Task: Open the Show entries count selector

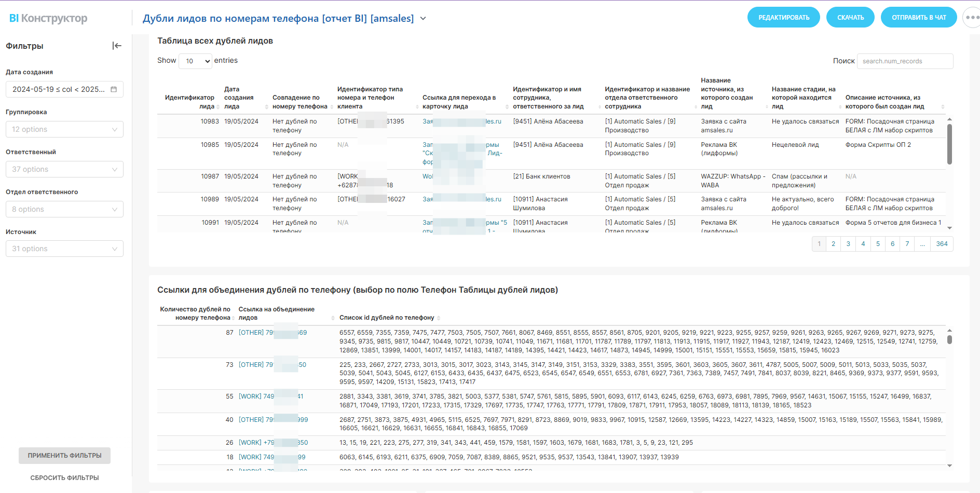Action: pos(196,61)
